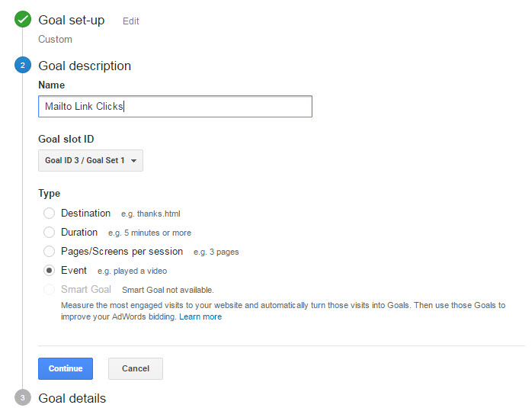The height and width of the screenshot is (408, 532).
Task: Open the Learn more link
Action: (x=200, y=316)
